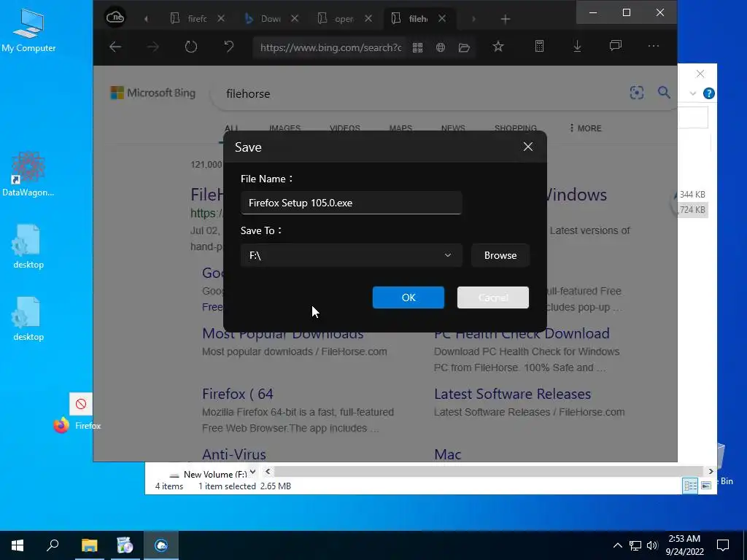Image resolution: width=747 pixels, height=560 pixels.
Task: Switch to the Dow browser tab
Action: click(x=263, y=18)
